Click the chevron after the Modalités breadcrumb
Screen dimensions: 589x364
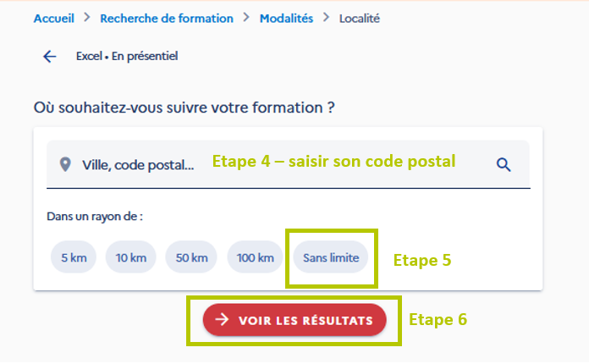pyautogui.click(x=326, y=17)
